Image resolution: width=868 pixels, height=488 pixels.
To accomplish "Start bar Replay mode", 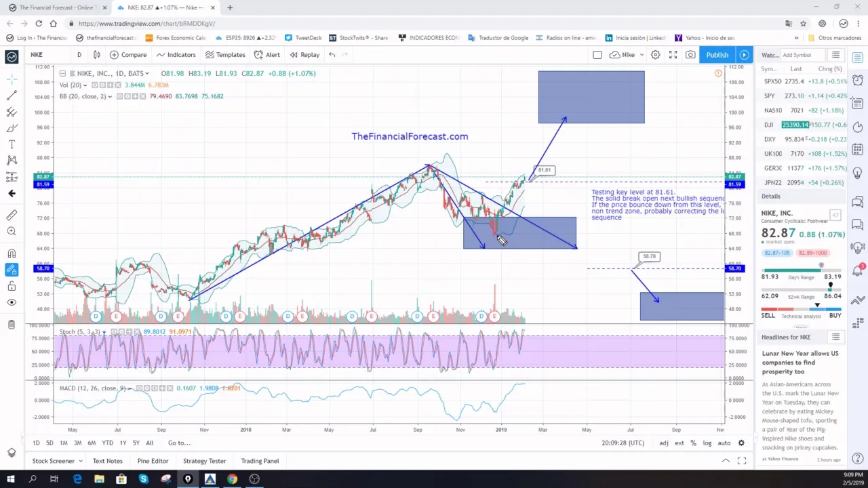I will pyautogui.click(x=304, y=55).
